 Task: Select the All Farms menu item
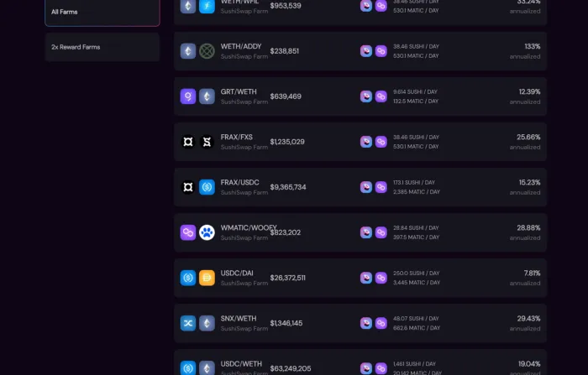(102, 12)
